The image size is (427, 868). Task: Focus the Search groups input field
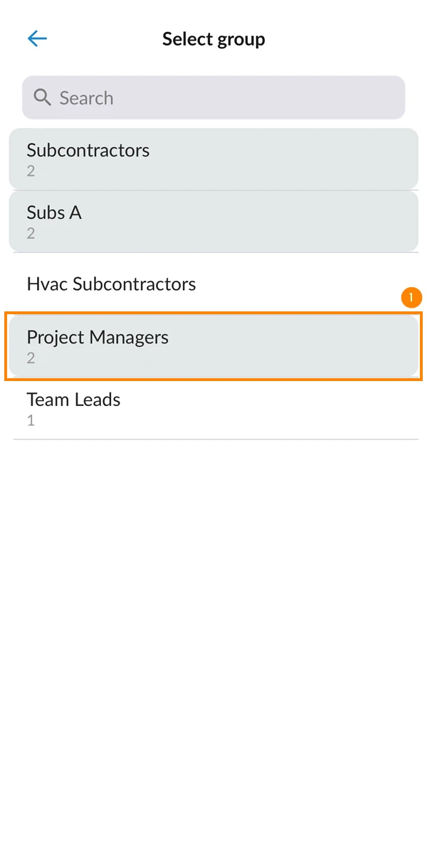click(213, 98)
